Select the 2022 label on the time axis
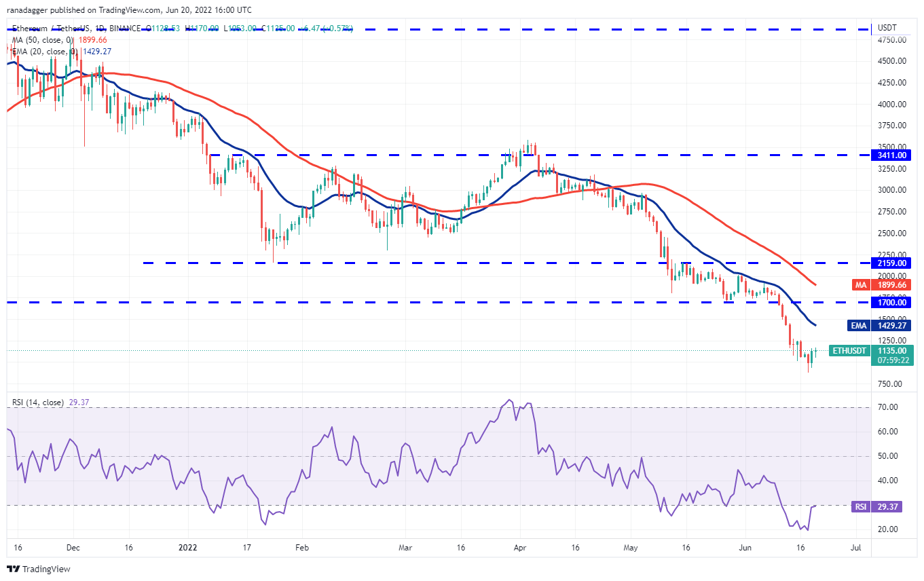Image resolution: width=924 pixels, height=581 pixels. [185, 546]
